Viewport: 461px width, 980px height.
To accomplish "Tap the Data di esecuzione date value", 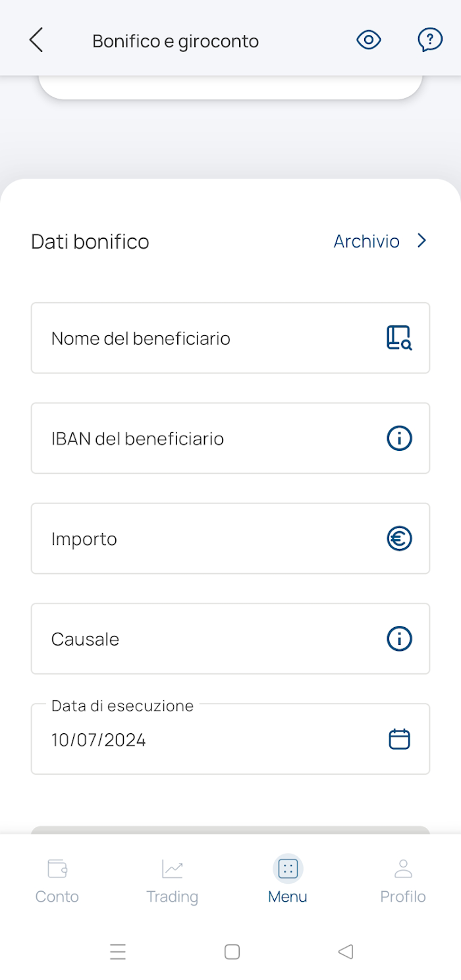I will [x=99, y=740].
